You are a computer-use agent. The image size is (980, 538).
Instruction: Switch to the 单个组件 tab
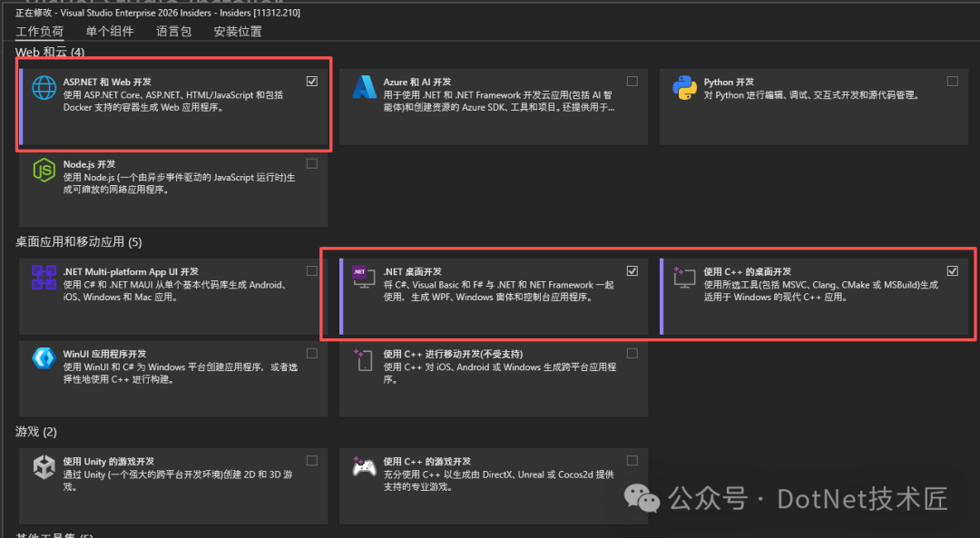click(x=111, y=31)
